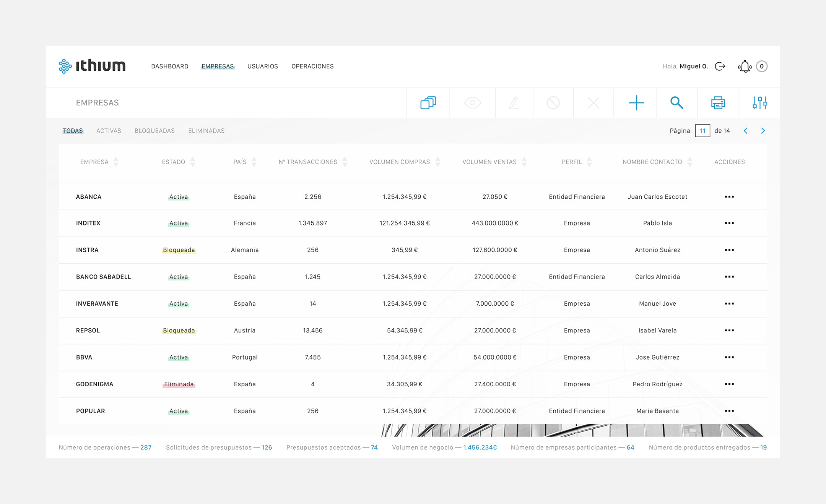This screenshot has height=504, width=826.
Task: Sort by Estado column arrows
Action: tap(193, 162)
